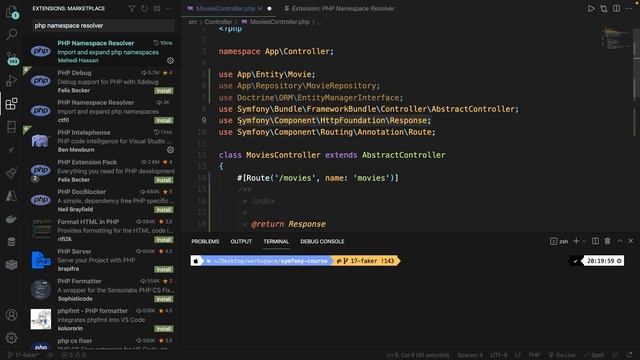The width and height of the screenshot is (640, 360).
Task: Open the DEBUG CONSOLE tab
Action: [322, 242]
